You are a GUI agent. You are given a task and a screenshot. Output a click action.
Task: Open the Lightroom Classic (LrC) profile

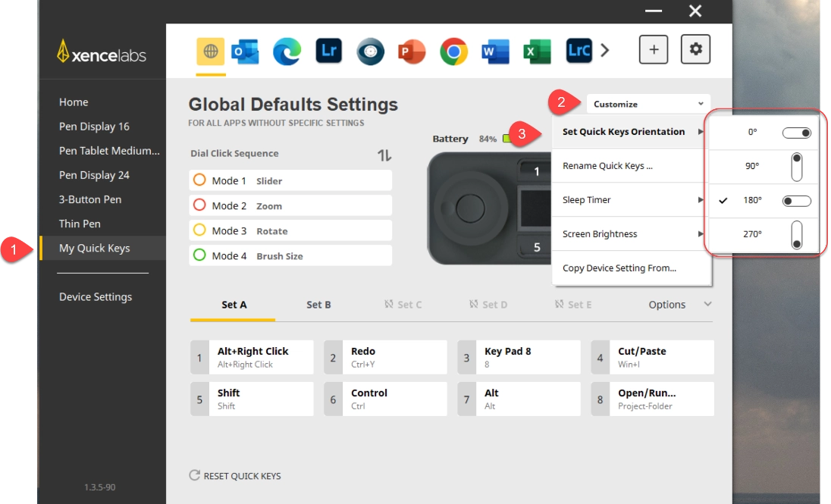point(579,51)
